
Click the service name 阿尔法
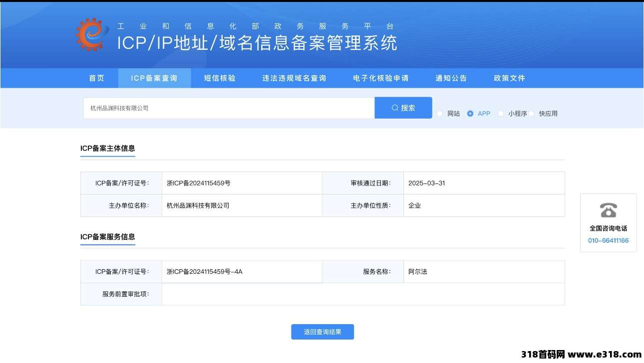coord(418,272)
